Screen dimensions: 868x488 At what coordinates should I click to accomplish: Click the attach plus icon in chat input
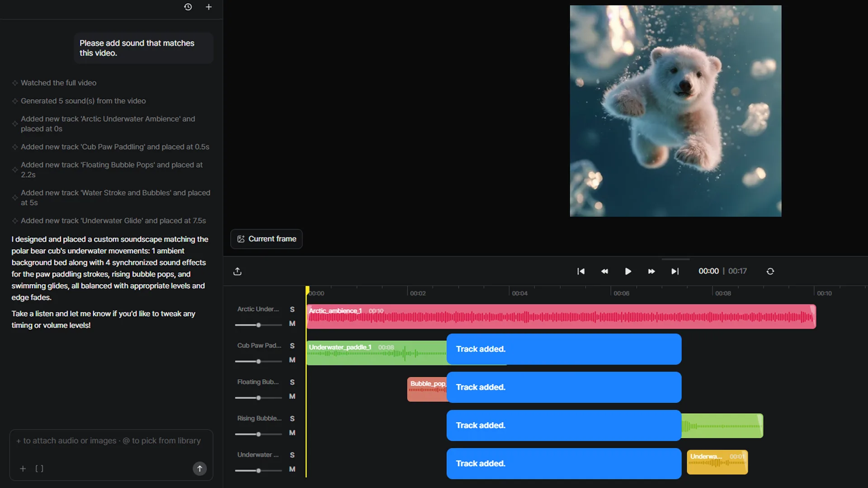tap(23, 469)
